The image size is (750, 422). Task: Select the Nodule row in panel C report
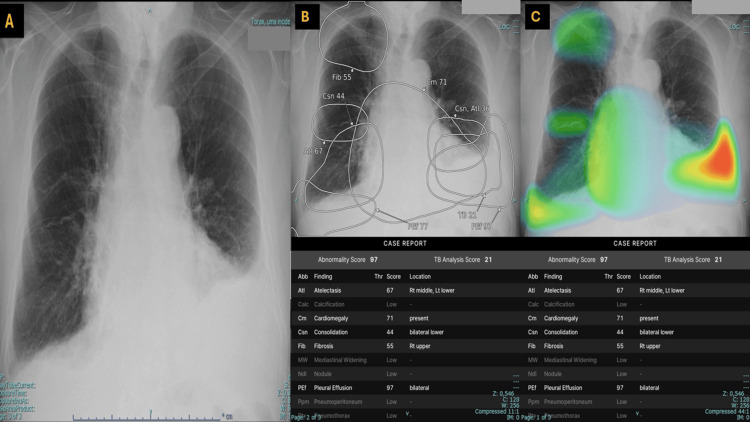coord(635,374)
